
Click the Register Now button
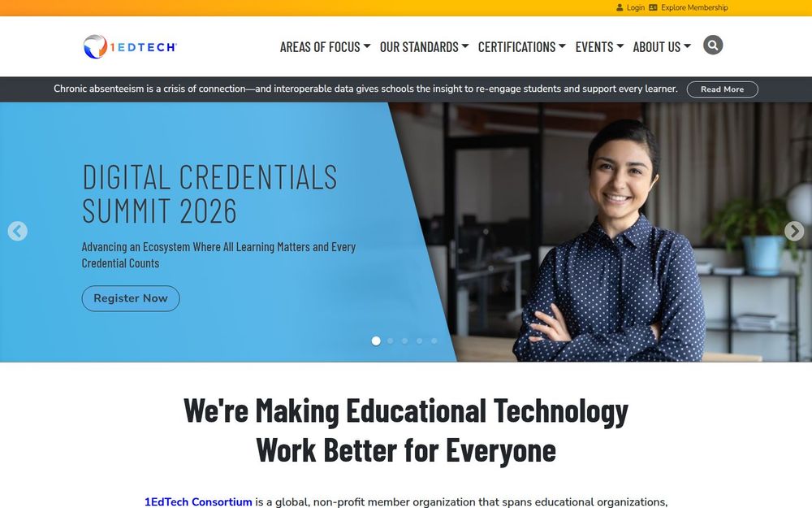click(x=131, y=298)
